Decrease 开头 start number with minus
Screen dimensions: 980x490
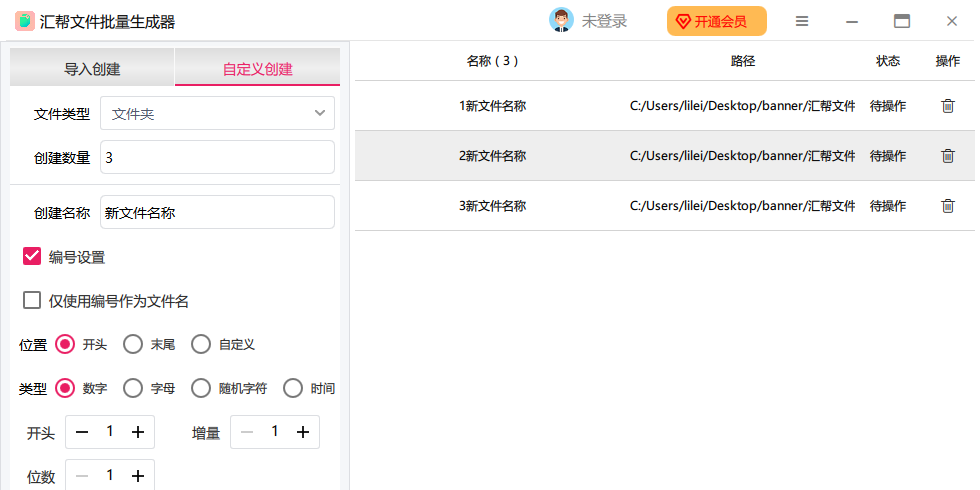(82, 432)
